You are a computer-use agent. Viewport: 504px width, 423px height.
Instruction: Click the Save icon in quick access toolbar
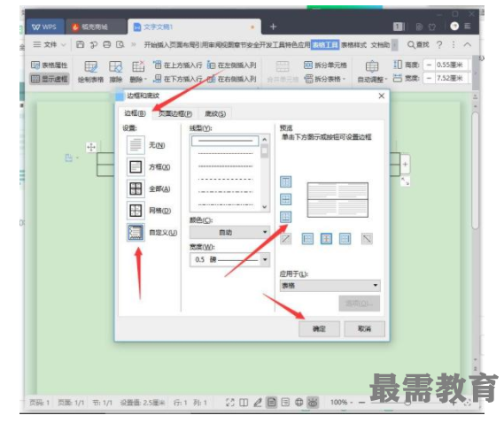[x=80, y=44]
